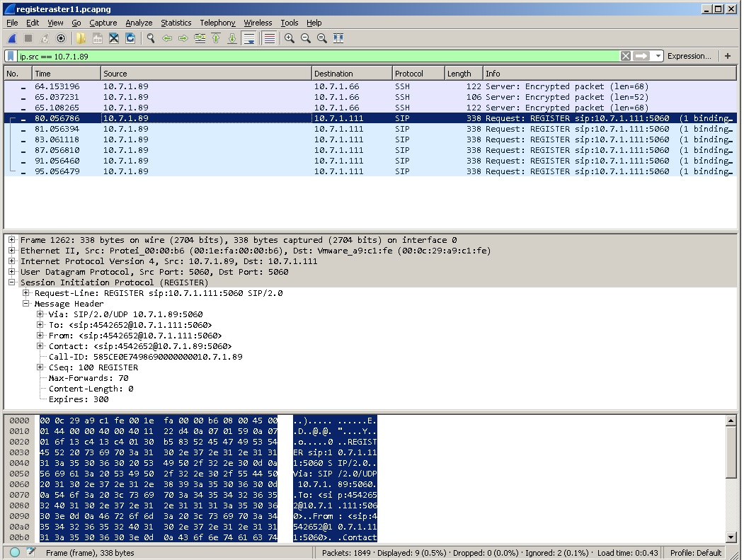
Task: Click the find packet magnifier icon
Action: (x=151, y=38)
